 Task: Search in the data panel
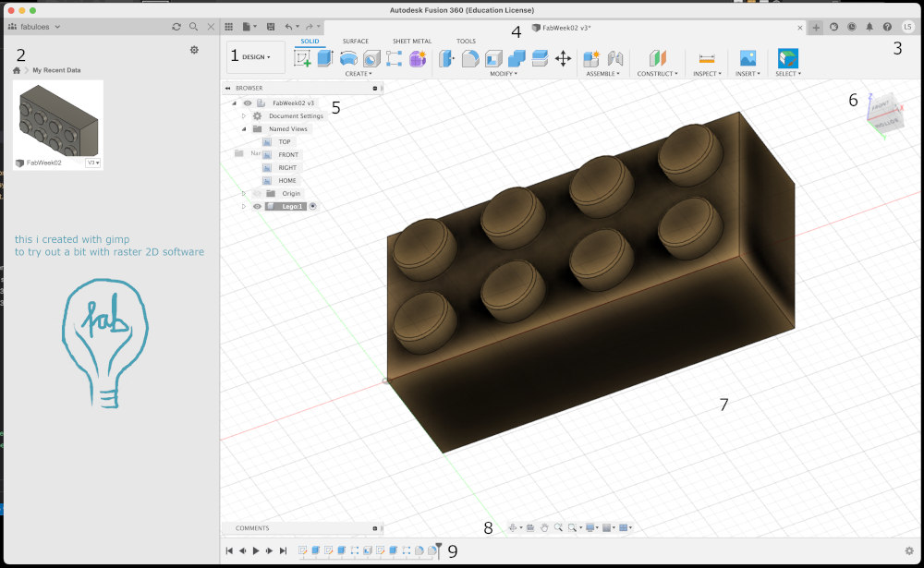tap(193, 27)
